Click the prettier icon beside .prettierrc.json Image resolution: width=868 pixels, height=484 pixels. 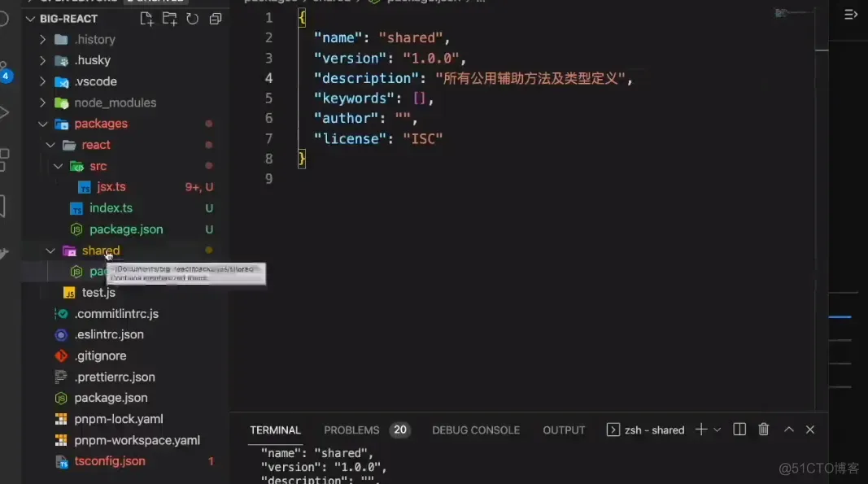(x=61, y=377)
